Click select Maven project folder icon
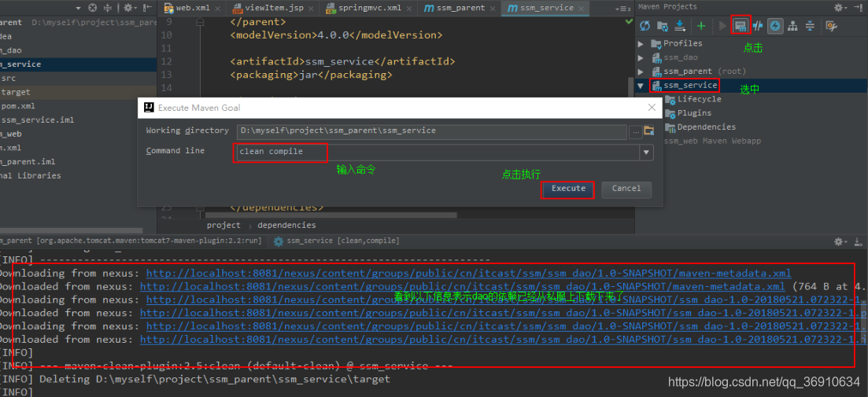The width and height of the screenshot is (868, 397). pyautogui.click(x=648, y=131)
